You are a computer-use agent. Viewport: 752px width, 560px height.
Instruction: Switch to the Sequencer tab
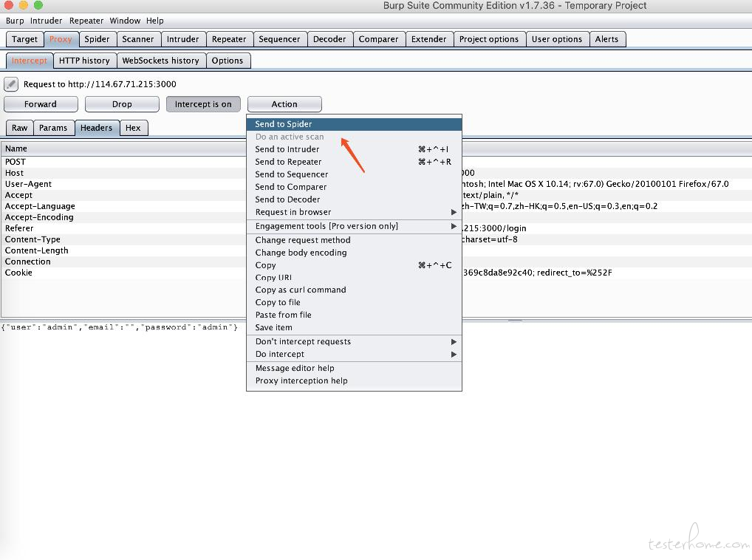click(279, 39)
